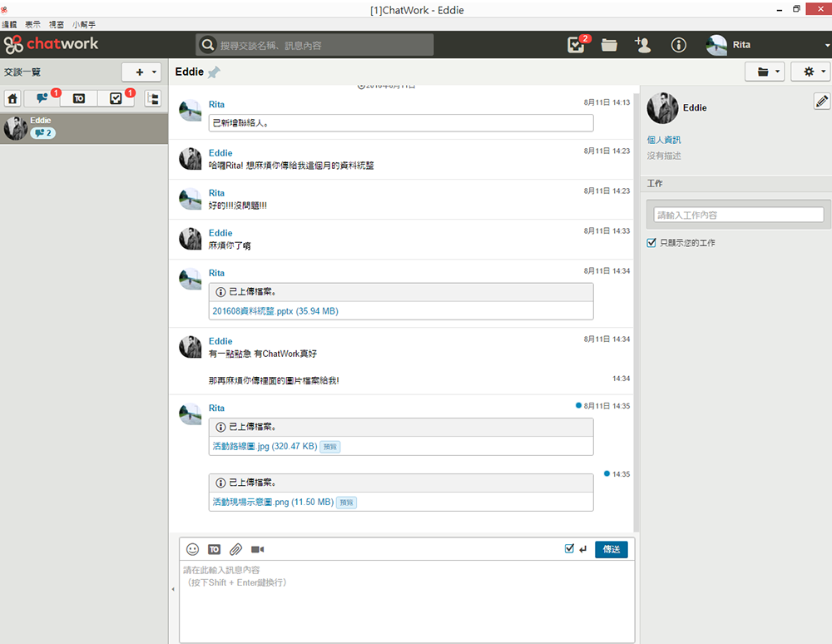832x644 pixels.
Task: Filter chats by TO mentions
Action: click(78, 99)
